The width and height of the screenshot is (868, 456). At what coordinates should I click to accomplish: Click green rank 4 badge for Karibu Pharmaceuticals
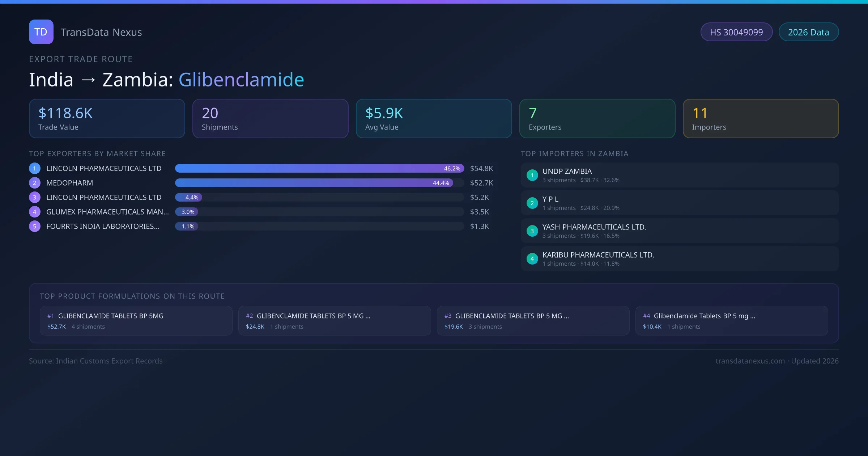pyautogui.click(x=532, y=259)
